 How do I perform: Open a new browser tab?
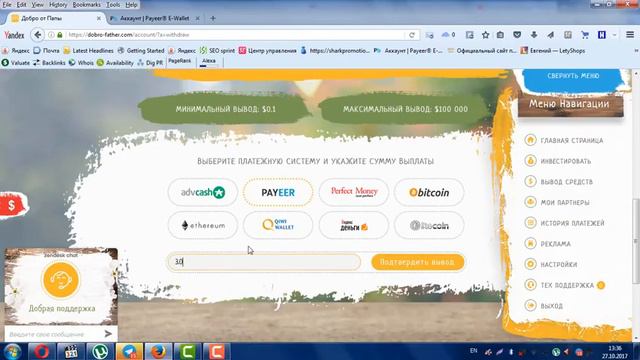pyautogui.click(x=213, y=18)
